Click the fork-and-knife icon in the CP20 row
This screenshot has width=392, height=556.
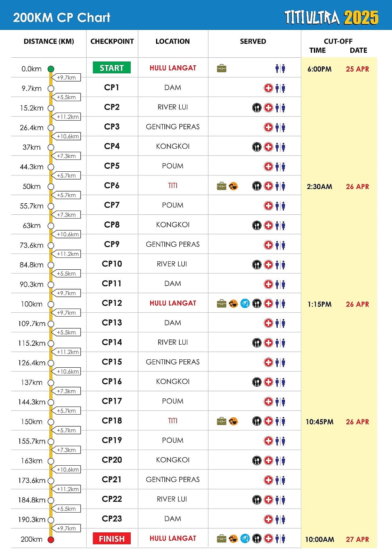[x=256, y=461]
